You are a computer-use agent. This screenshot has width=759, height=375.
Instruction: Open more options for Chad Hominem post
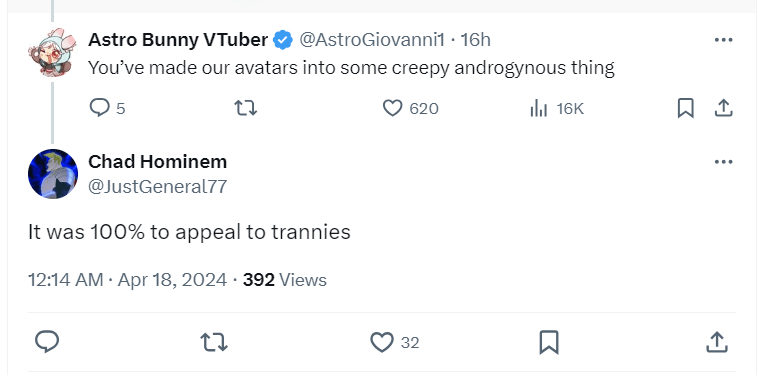pos(723,162)
